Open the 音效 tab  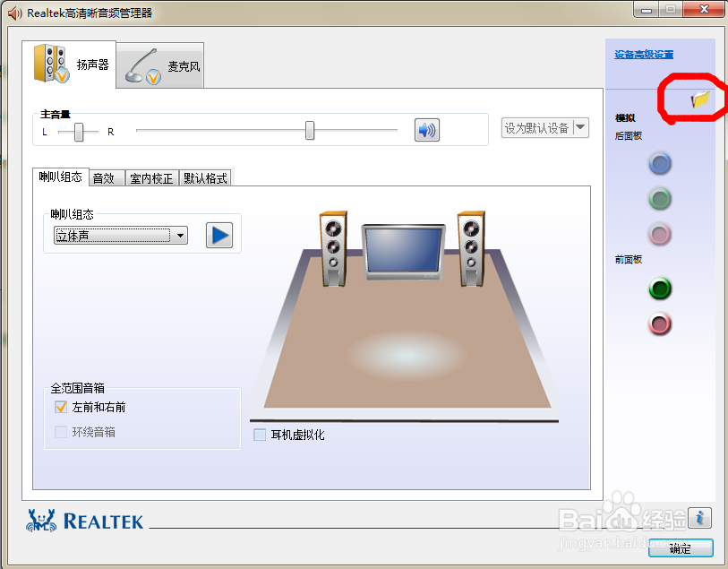pyautogui.click(x=106, y=177)
